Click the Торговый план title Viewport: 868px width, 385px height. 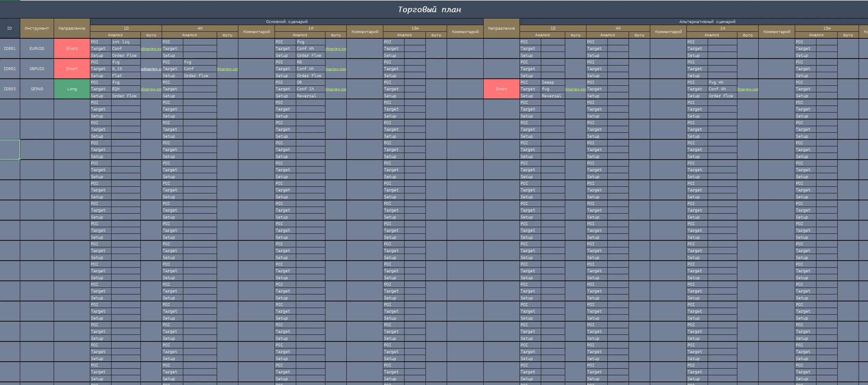coord(429,9)
